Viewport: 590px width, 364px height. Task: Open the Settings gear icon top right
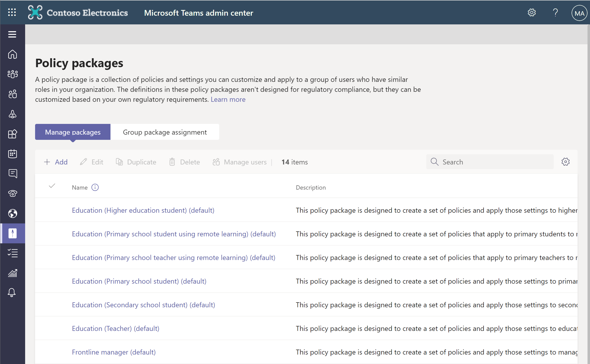(x=532, y=12)
